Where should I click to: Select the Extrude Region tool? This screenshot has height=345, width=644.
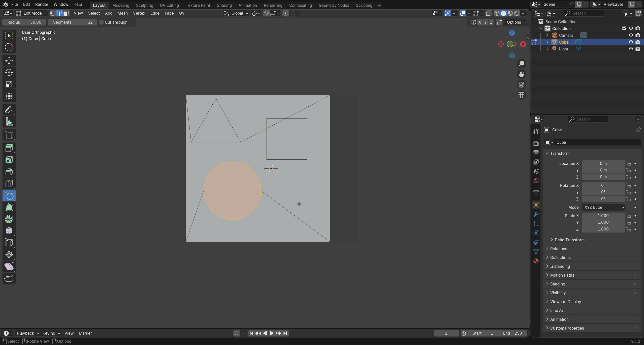9,148
